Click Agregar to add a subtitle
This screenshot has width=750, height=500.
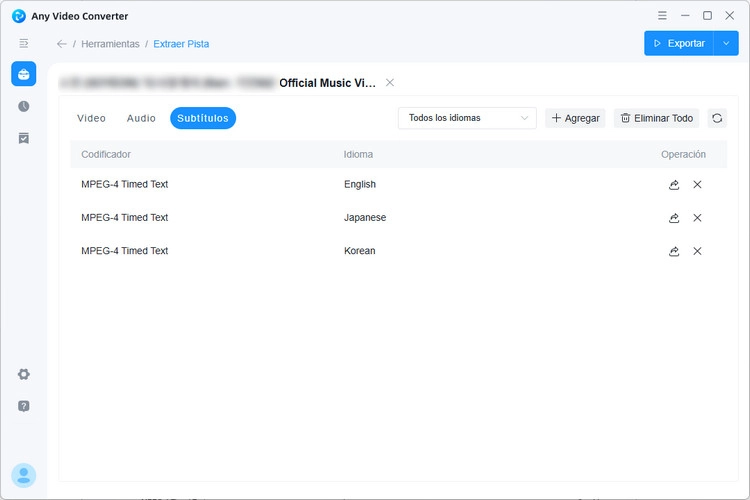[x=575, y=118]
